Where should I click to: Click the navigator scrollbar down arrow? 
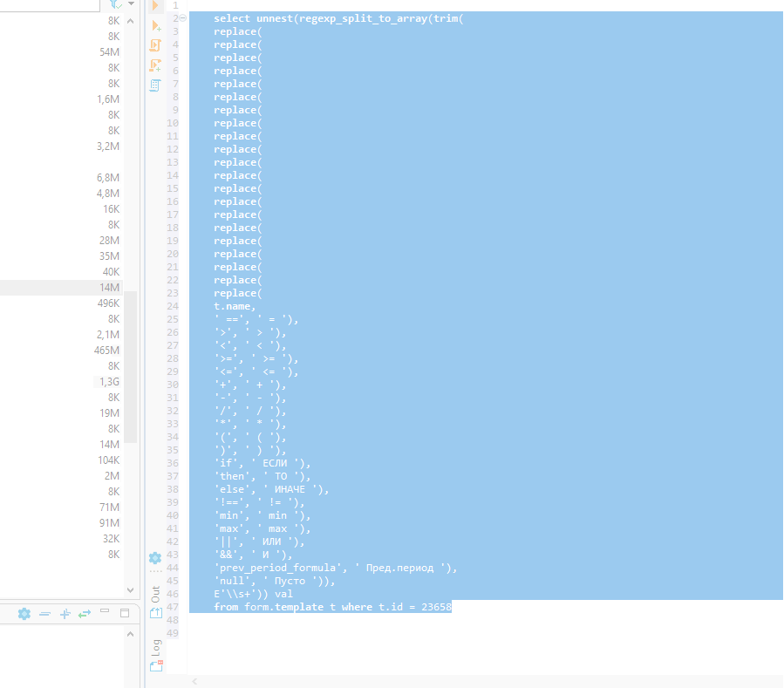[x=131, y=590]
